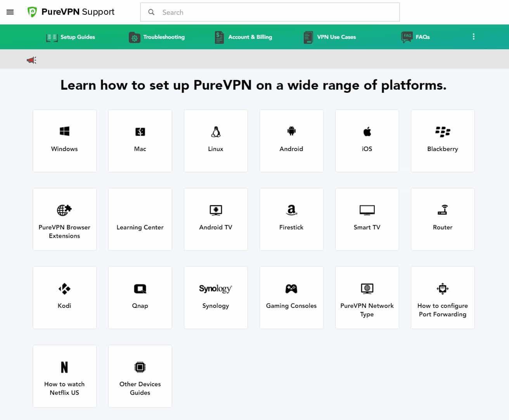Open PureVPN Browser Extensions label

64,231
